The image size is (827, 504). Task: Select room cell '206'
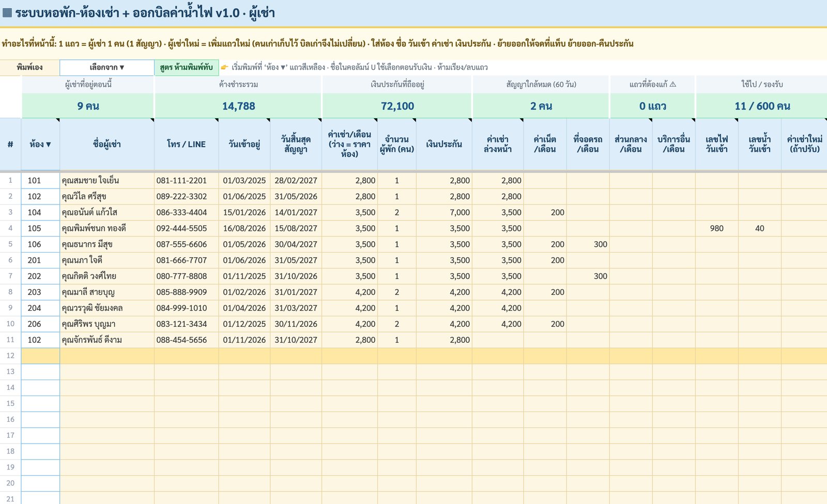(x=40, y=324)
